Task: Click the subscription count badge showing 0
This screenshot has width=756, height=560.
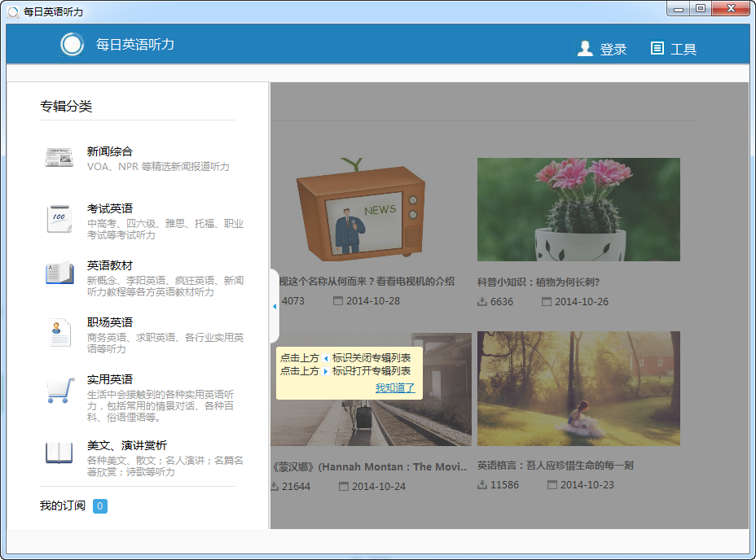Action: pyautogui.click(x=100, y=505)
